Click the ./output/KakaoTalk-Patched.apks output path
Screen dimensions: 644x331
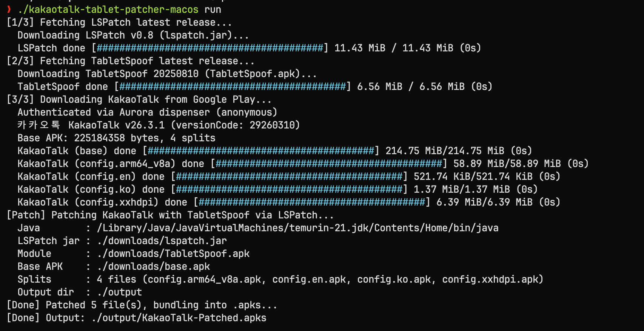pyautogui.click(x=179, y=318)
